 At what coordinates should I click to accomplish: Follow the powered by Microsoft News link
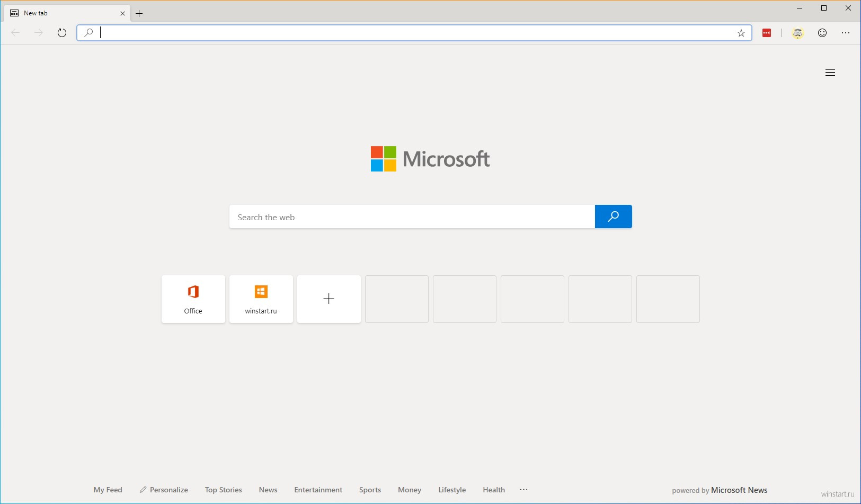point(720,490)
